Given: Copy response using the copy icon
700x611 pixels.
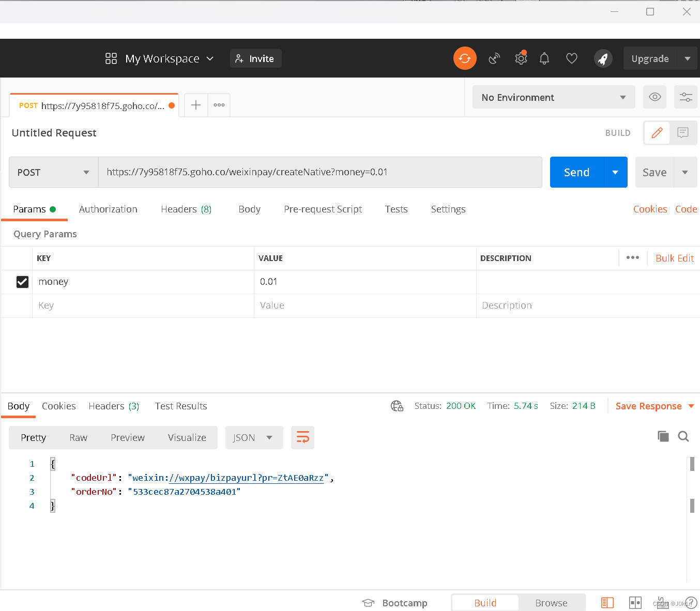Looking at the screenshot, I should pos(663,436).
